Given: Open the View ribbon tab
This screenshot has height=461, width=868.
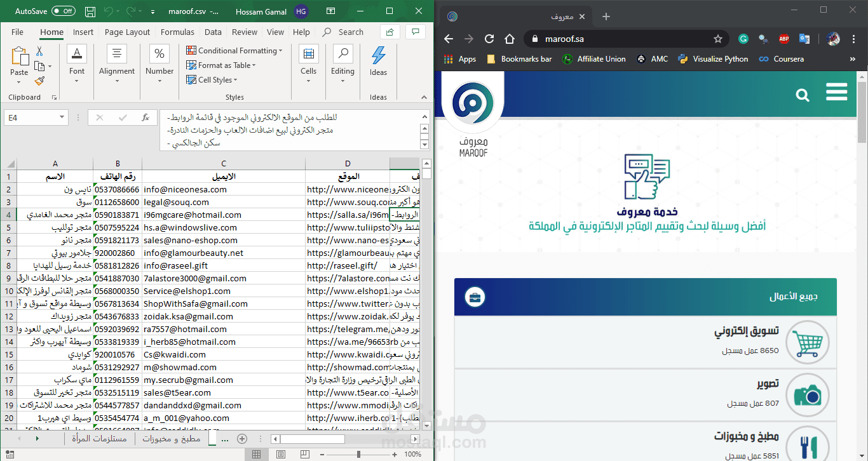Looking at the screenshot, I should [275, 32].
